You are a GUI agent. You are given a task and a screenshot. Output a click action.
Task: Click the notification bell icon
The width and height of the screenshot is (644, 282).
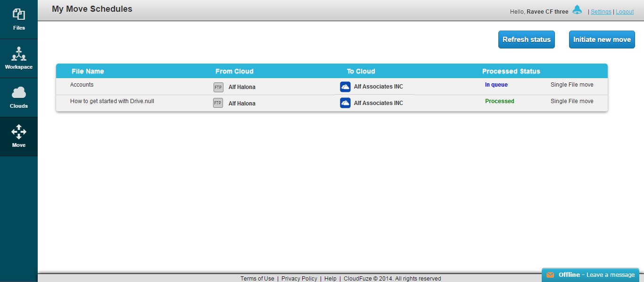[577, 10]
